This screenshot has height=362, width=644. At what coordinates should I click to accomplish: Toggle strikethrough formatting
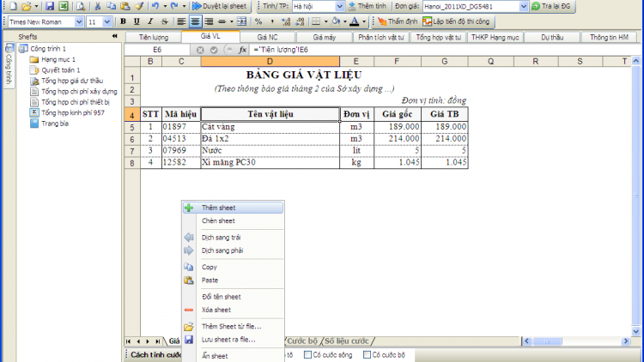pyautogui.click(x=164, y=21)
